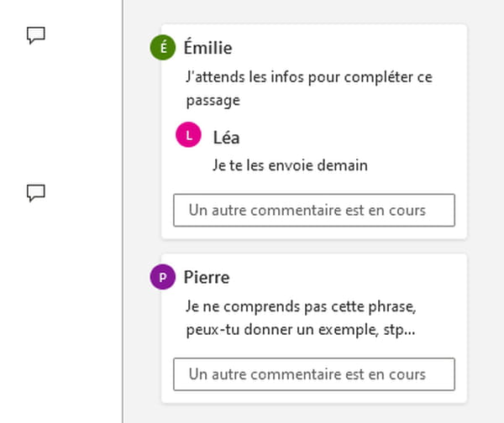Click the word "passage" in Émilie's comment

point(213,100)
